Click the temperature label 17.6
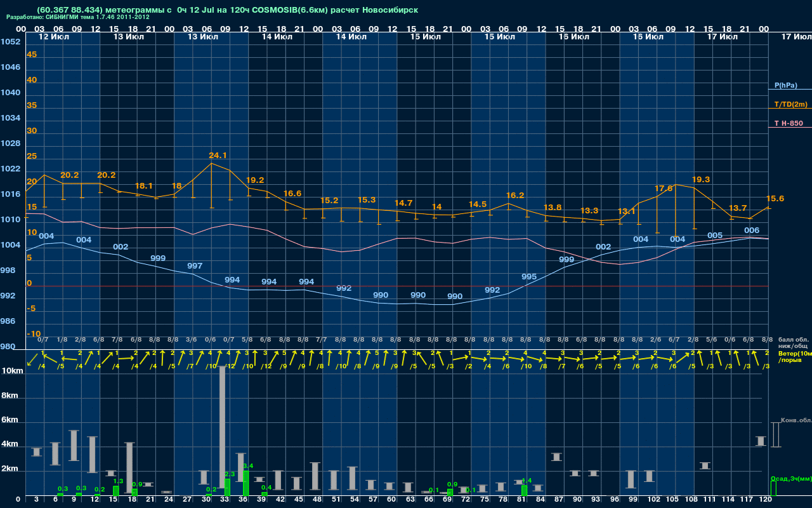The width and height of the screenshot is (812, 508). [x=664, y=189]
